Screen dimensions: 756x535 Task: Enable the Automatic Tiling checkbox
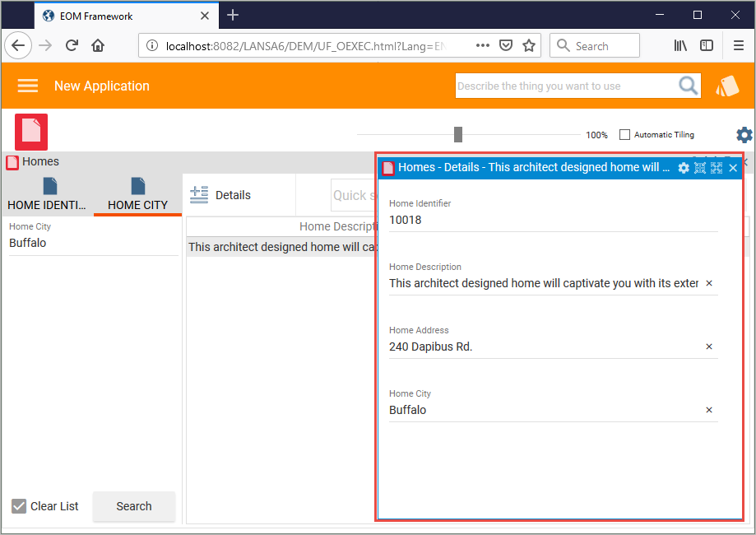(x=625, y=135)
